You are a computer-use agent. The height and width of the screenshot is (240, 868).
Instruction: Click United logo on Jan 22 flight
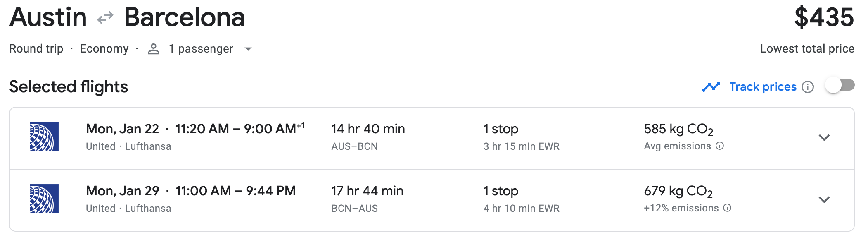point(44,137)
